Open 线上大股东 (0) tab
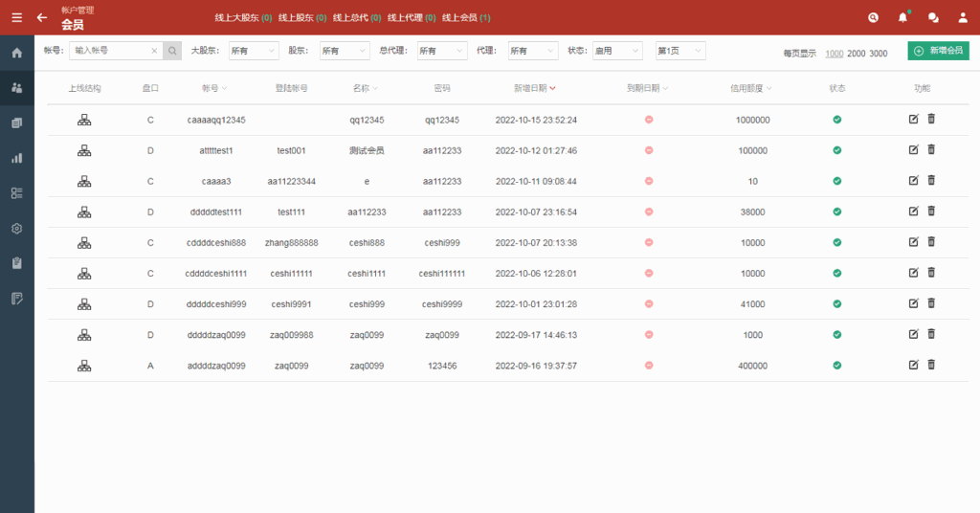 click(x=243, y=17)
